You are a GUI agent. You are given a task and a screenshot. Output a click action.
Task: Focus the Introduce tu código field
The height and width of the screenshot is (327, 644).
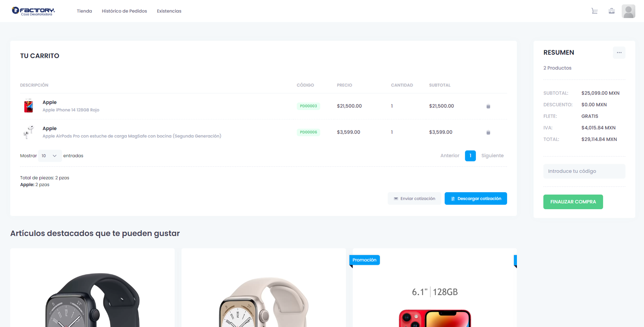tap(584, 171)
